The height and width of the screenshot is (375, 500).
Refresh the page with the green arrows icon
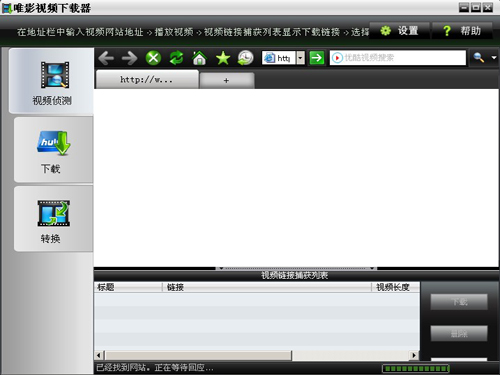pos(176,58)
